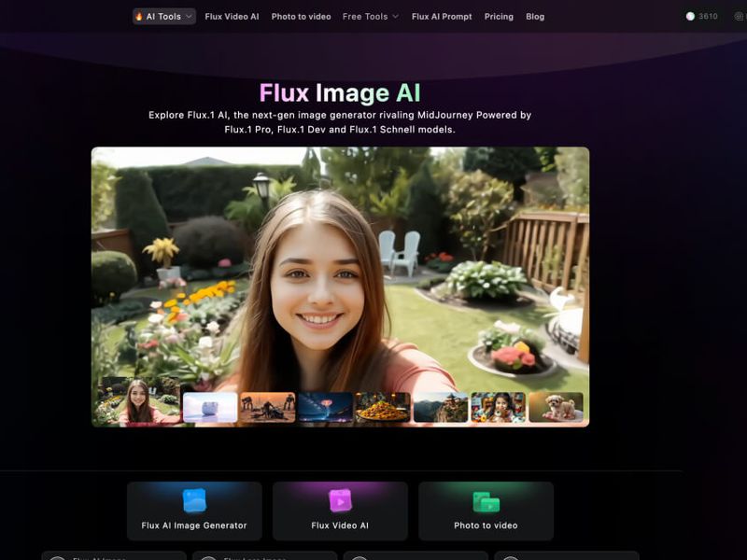Visit the Blog section

click(x=534, y=16)
